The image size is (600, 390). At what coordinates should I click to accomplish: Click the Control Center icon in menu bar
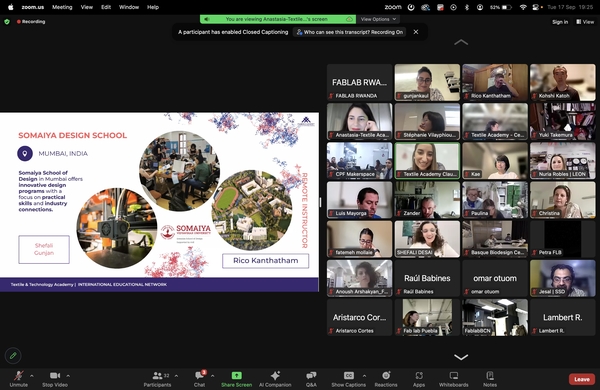point(537,7)
